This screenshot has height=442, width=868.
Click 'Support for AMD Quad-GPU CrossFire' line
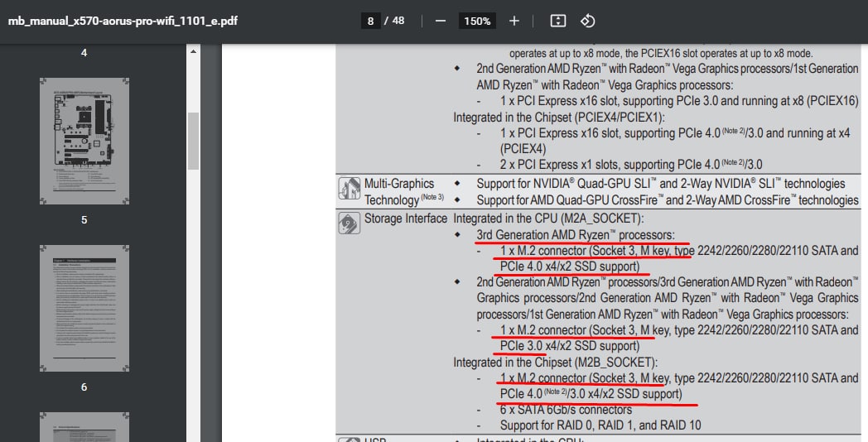(x=668, y=200)
